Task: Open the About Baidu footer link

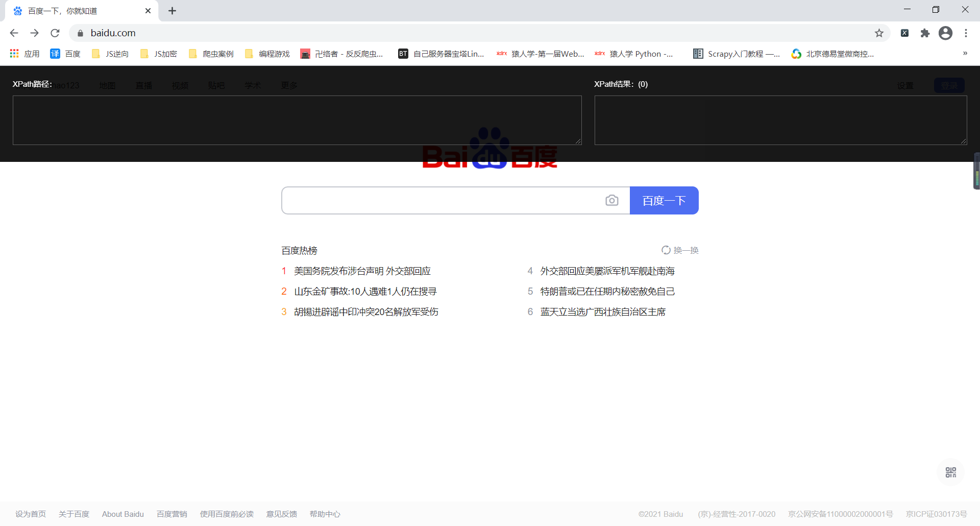Action: coord(122,514)
